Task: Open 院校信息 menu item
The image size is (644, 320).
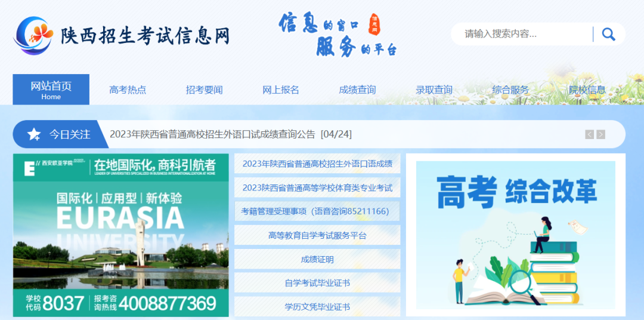Action: [x=587, y=90]
